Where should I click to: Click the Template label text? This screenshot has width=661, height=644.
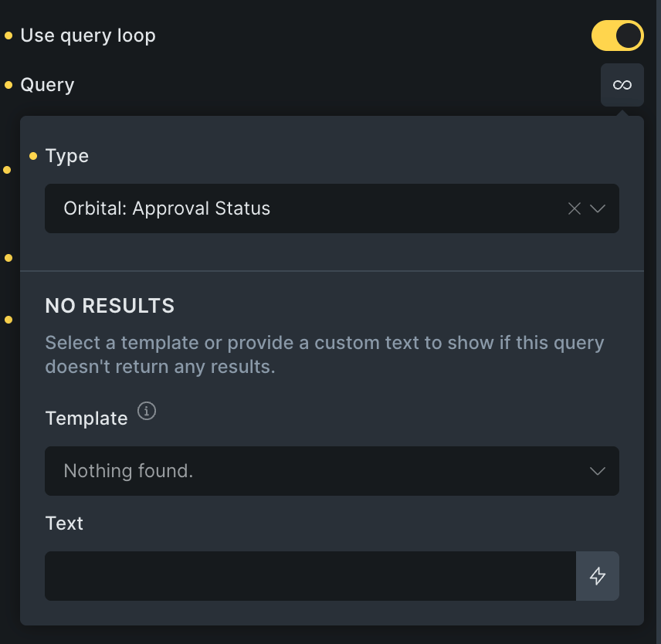coord(86,419)
